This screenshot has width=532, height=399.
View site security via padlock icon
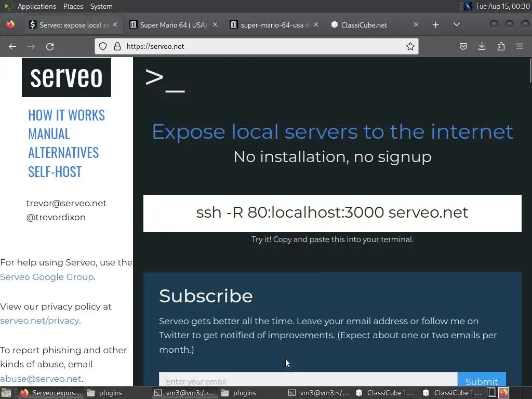pos(117,46)
